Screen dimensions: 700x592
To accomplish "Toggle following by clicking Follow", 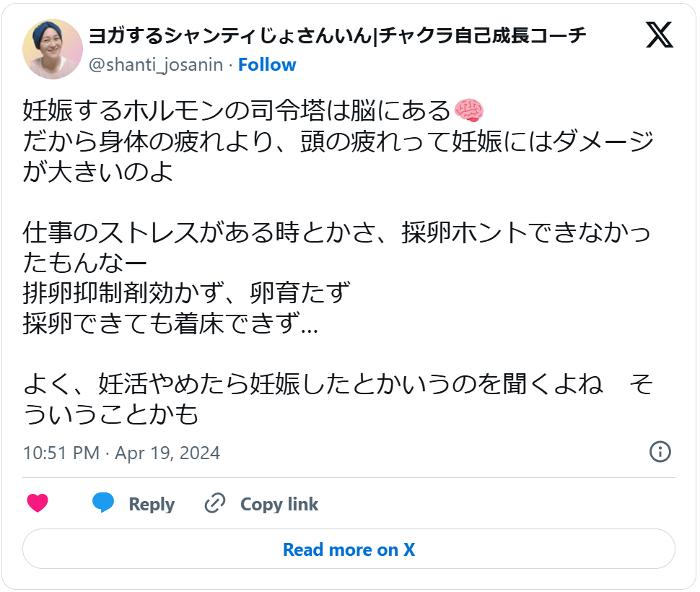I will [268, 64].
